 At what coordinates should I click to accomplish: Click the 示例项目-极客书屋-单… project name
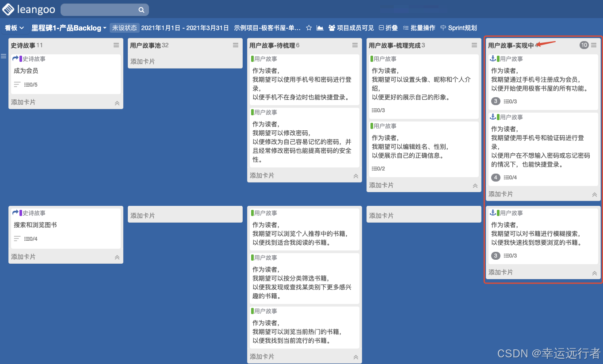click(x=267, y=28)
